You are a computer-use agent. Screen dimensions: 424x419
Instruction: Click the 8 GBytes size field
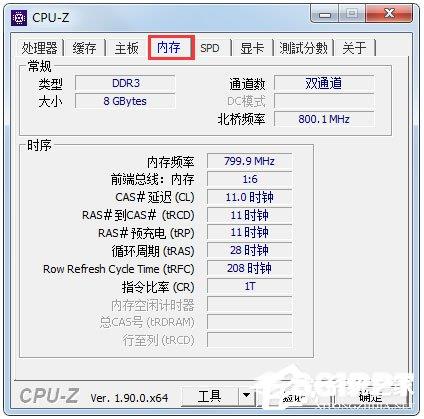coord(125,101)
